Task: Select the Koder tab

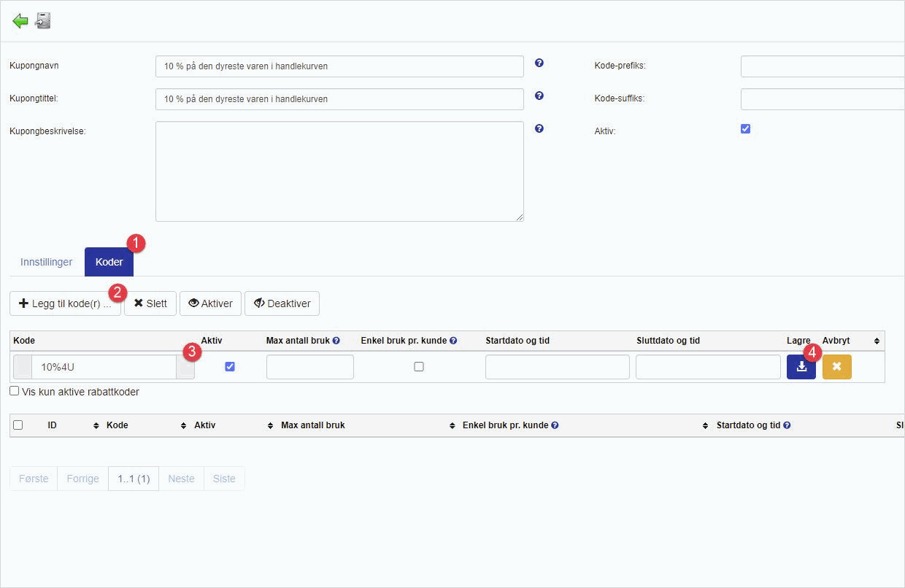Action: [x=109, y=262]
